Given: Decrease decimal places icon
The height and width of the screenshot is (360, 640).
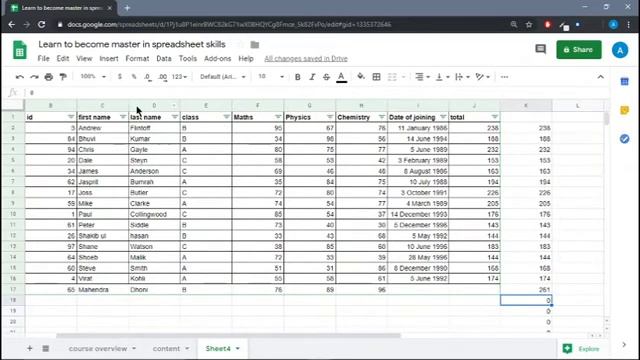Looking at the screenshot, I should tap(148, 77).
